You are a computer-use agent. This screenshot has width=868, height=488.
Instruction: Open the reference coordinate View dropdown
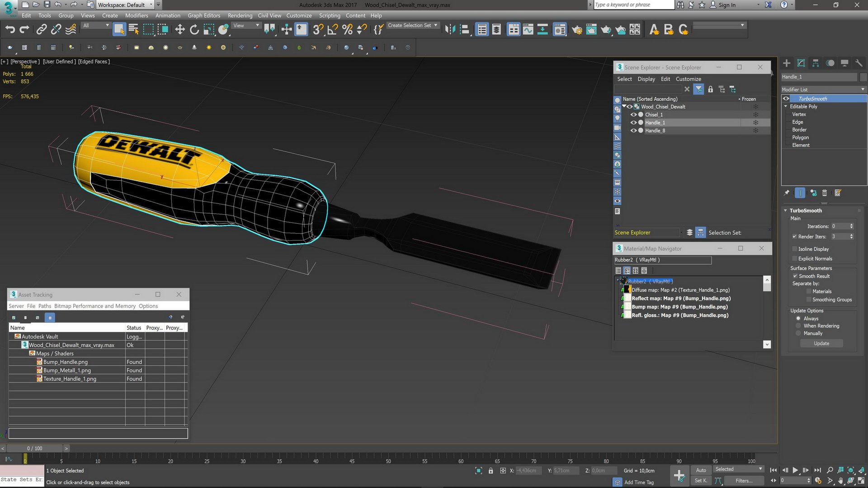(246, 26)
